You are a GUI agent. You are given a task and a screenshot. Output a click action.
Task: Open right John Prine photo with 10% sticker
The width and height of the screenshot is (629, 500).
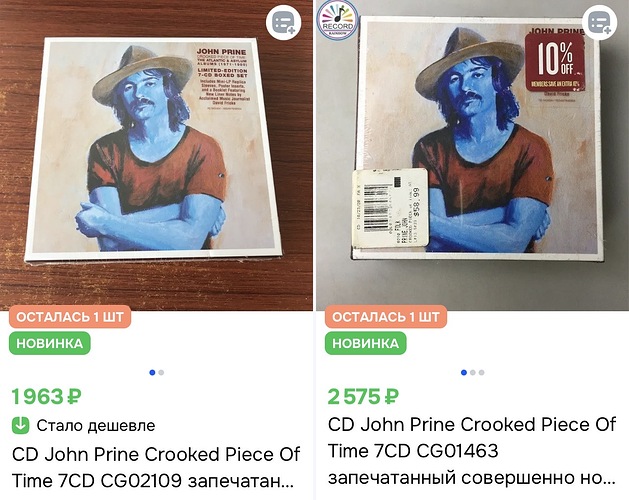[x=473, y=155]
